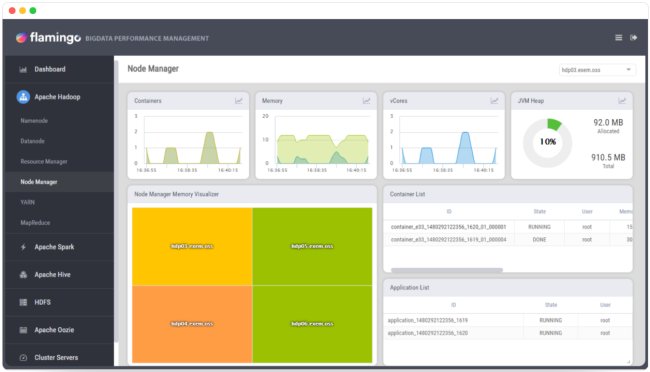Viewport: 650px width, 372px height.
Task: Open the Datanode submenu item
Action: click(32, 141)
